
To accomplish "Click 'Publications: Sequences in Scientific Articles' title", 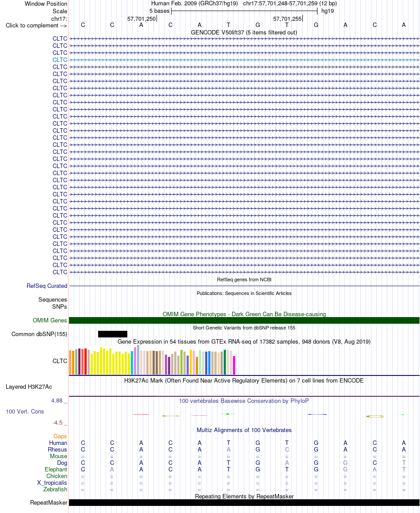I will click(244, 294).
